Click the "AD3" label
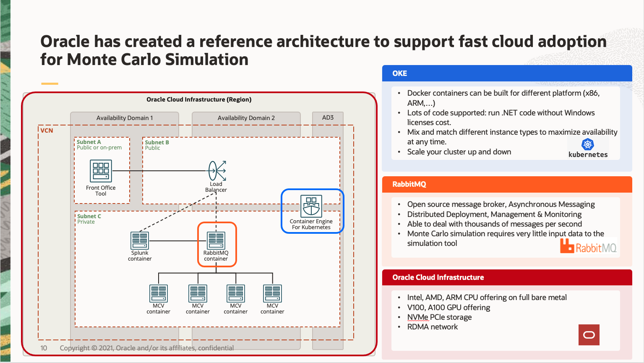The height and width of the screenshot is (363, 644). (328, 118)
